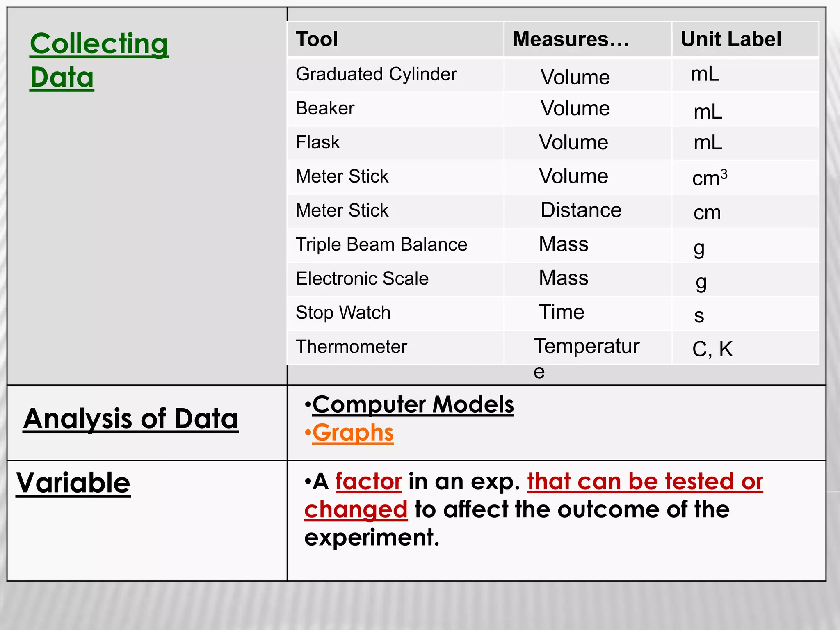Screen dimensions: 840x630
Task: Select the 'Unit Label' column header
Action: pos(745,39)
